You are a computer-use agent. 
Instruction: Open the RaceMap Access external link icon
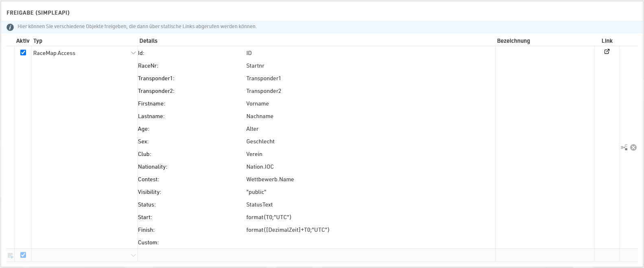pos(607,52)
